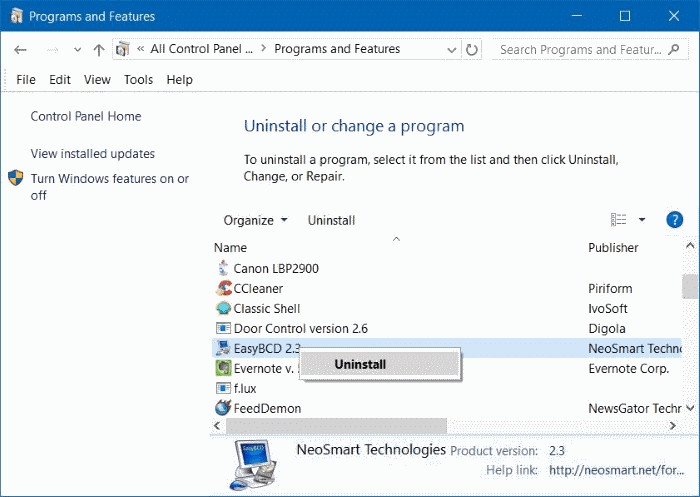The height and width of the screenshot is (497, 700).
Task: Click the Classic Shell icon
Action: coord(224,308)
